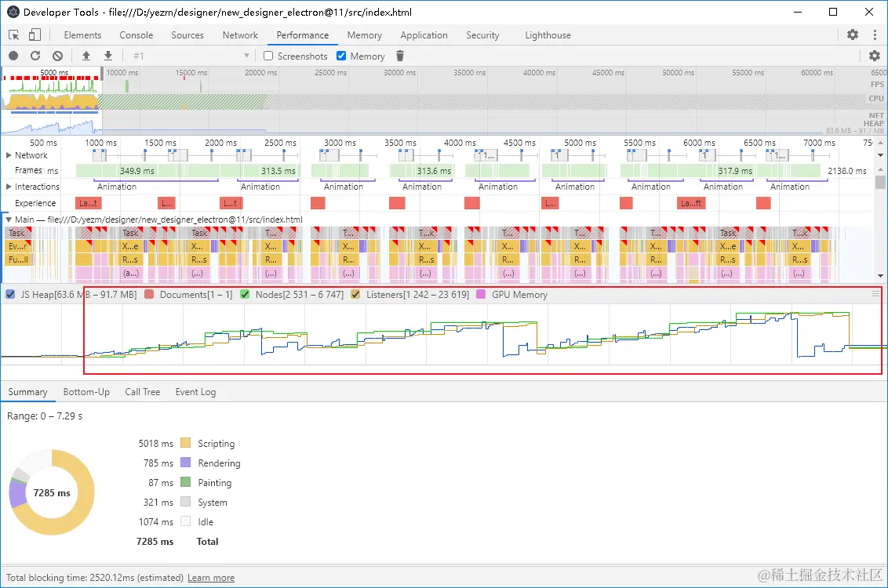Viewport: 888px width, 588px height.
Task: Open DevTools settings gear icon
Action: 853,35
